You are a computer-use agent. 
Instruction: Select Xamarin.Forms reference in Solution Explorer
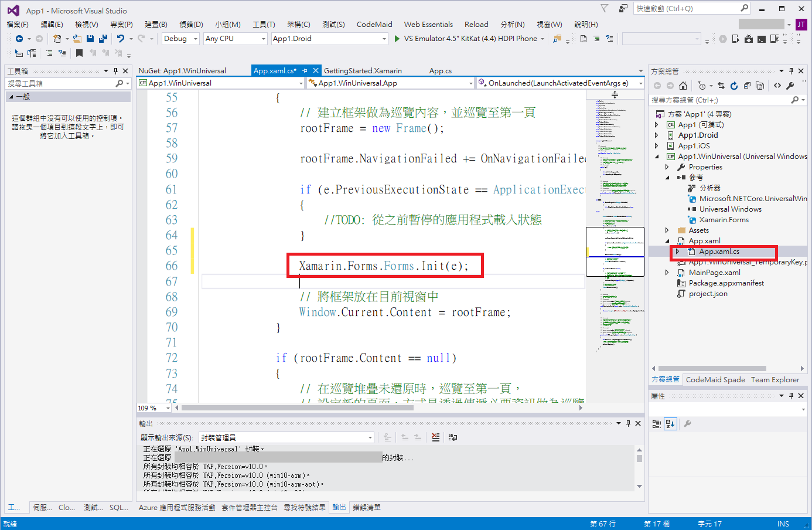tap(724, 220)
